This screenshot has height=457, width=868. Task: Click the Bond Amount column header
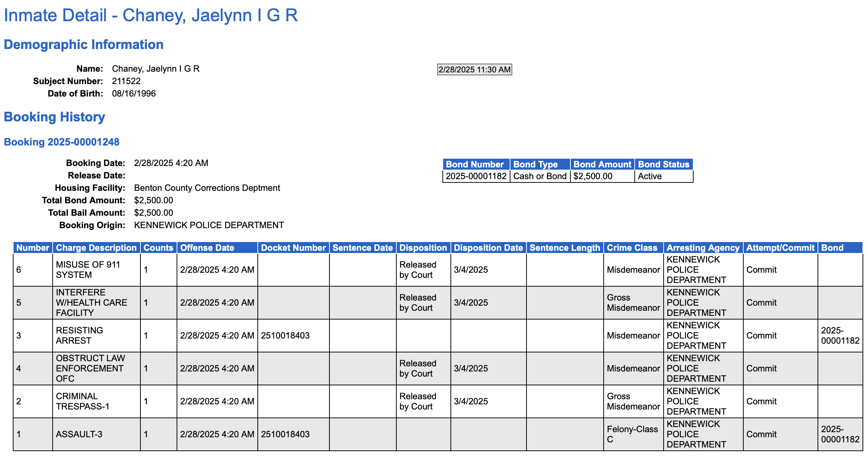(x=602, y=165)
